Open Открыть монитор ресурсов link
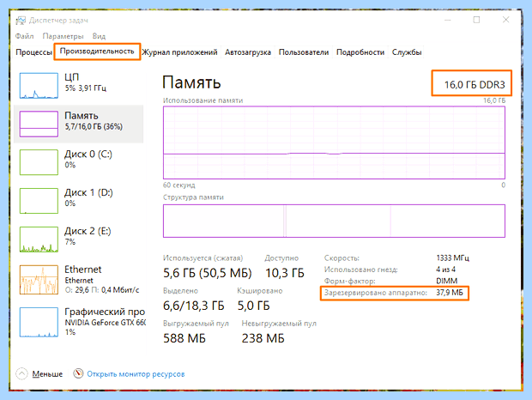Screen dimensions: 532x400 (x=136, y=374)
